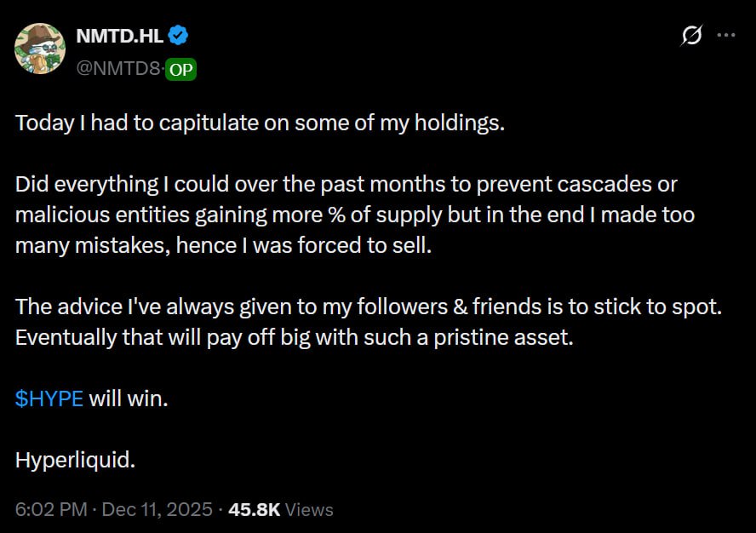
Task: Open the @NMTD8 handle link
Action: (118, 70)
